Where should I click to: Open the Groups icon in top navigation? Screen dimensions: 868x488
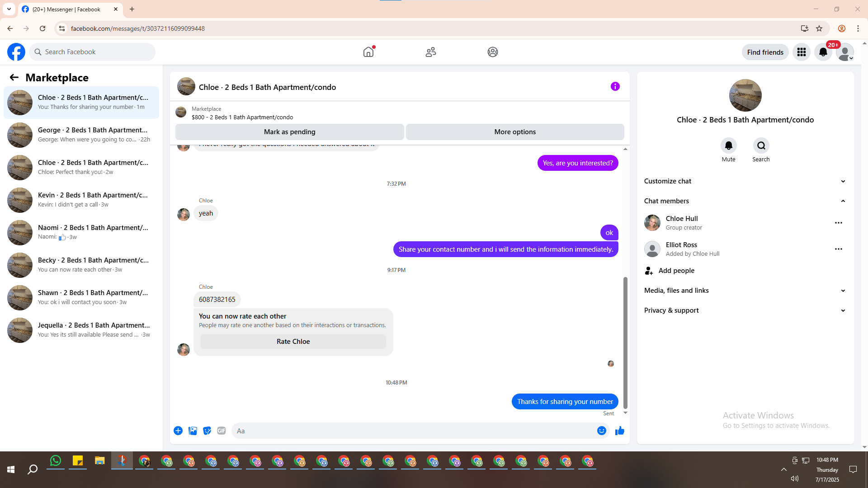[493, 52]
